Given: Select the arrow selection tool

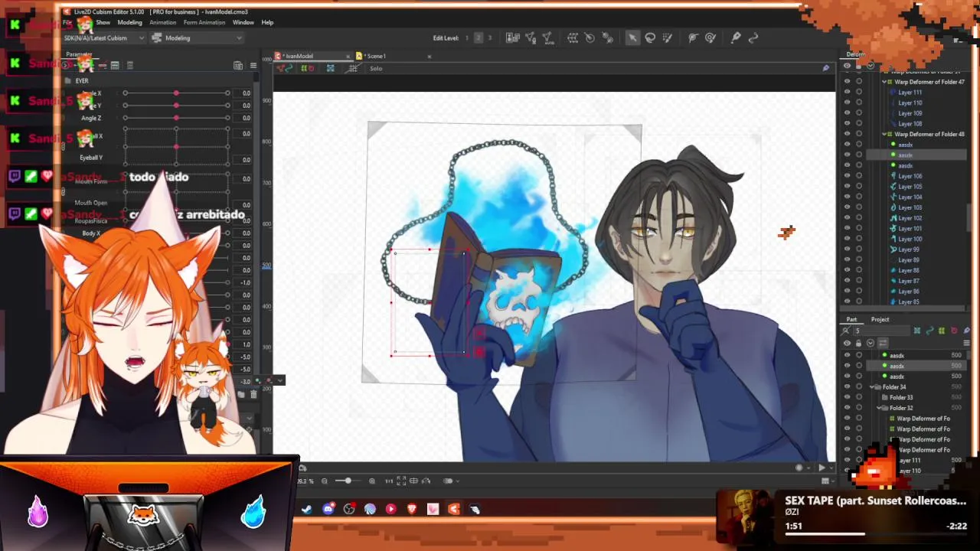Looking at the screenshot, I should click(632, 37).
